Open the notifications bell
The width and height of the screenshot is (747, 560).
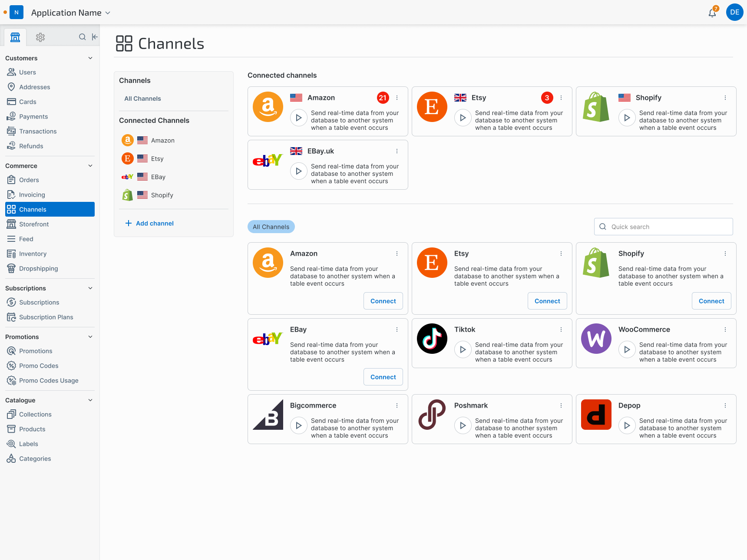pos(712,13)
